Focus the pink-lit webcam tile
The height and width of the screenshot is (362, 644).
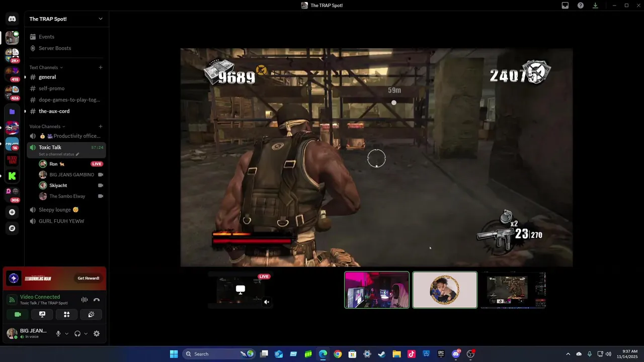coord(377,290)
